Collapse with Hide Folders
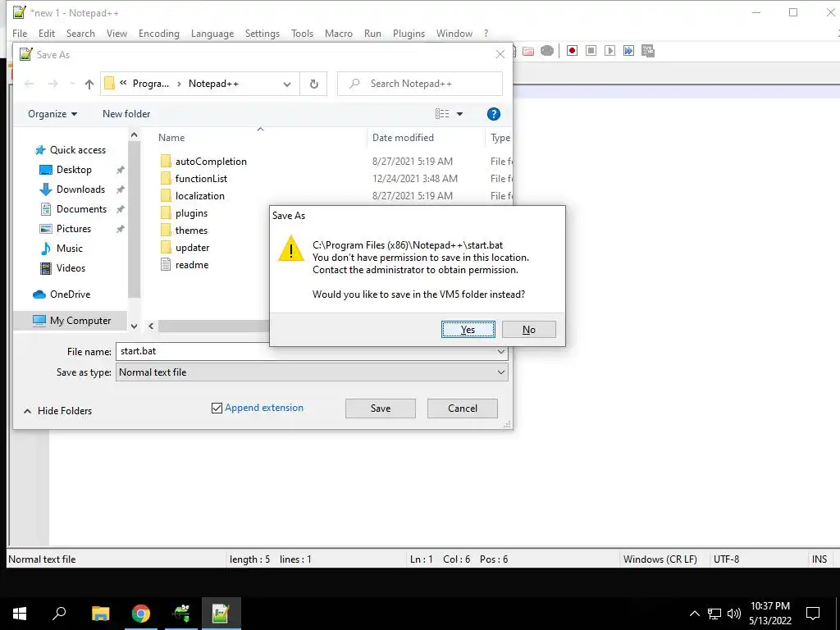 pos(58,411)
